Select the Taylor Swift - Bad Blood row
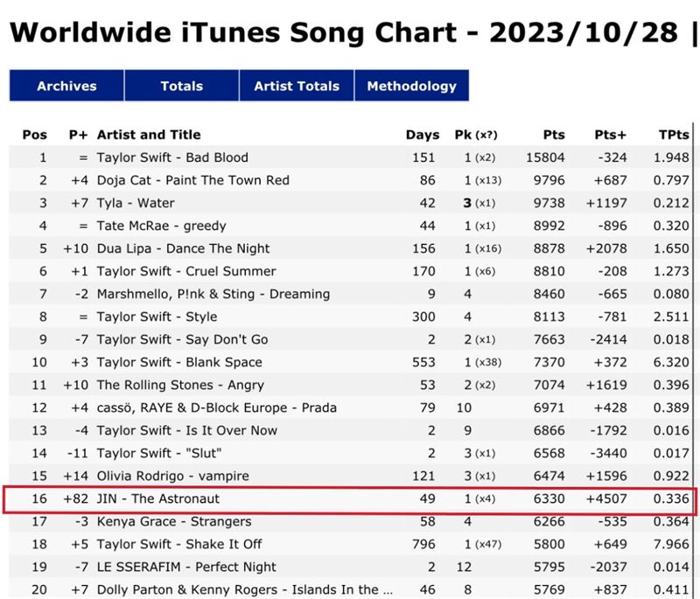This screenshot has height=599, width=700. tap(351, 157)
